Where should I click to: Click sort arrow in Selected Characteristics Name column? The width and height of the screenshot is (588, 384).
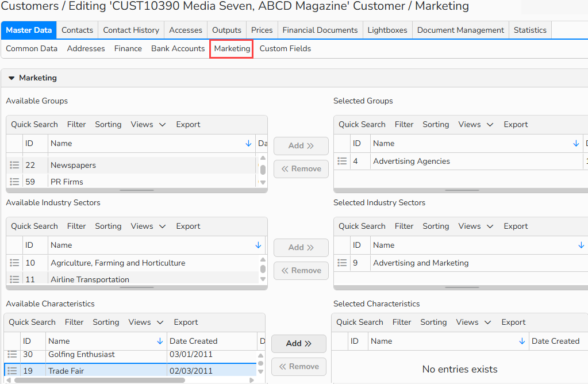(522, 341)
